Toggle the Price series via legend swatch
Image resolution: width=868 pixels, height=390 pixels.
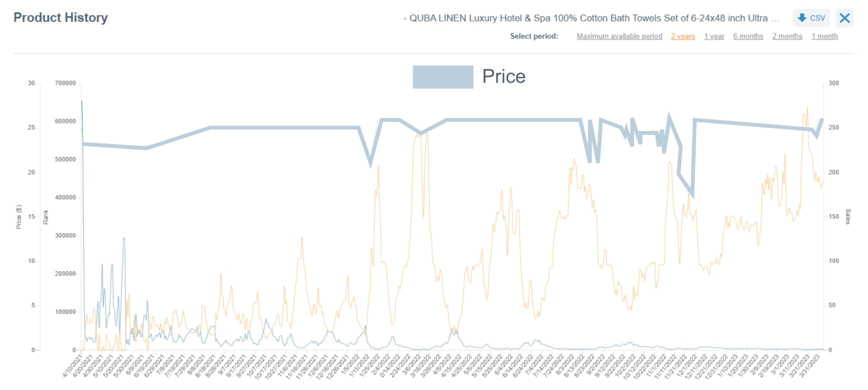point(443,77)
